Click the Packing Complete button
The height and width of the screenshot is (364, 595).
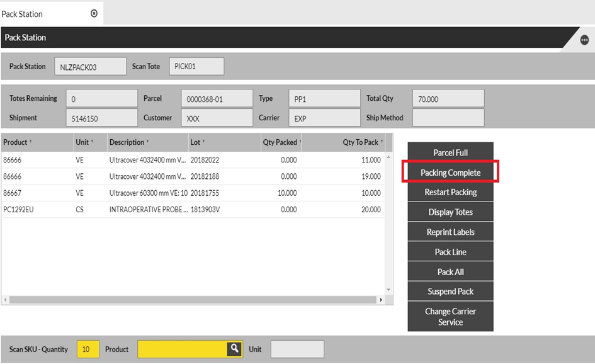click(x=450, y=173)
